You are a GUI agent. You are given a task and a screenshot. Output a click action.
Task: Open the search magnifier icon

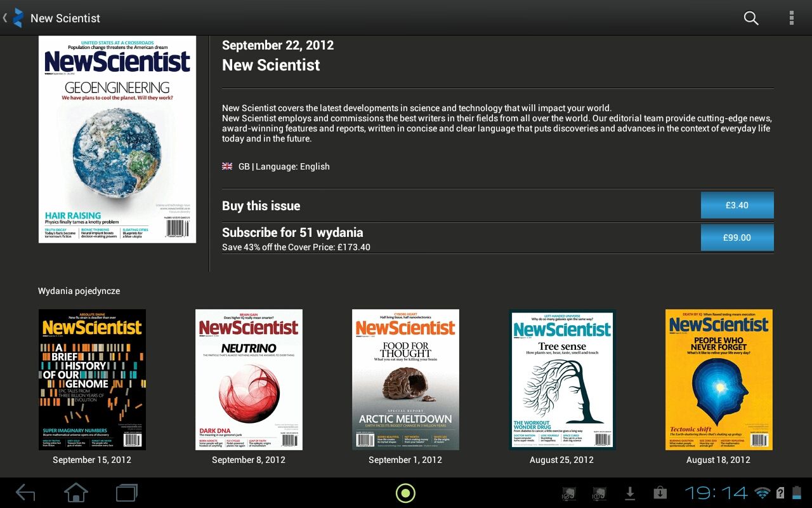pyautogui.click(x=751, y=18)
